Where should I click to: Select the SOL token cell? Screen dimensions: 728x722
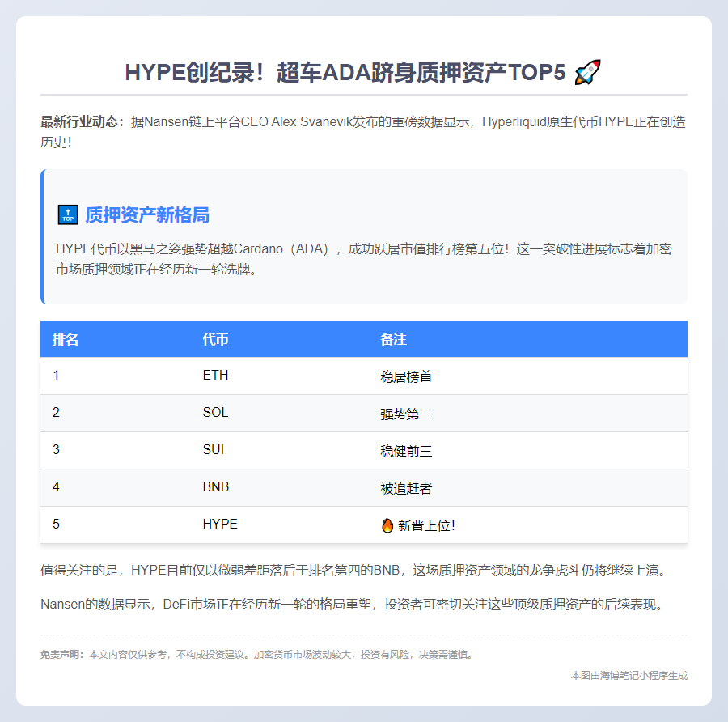[215, 413]
